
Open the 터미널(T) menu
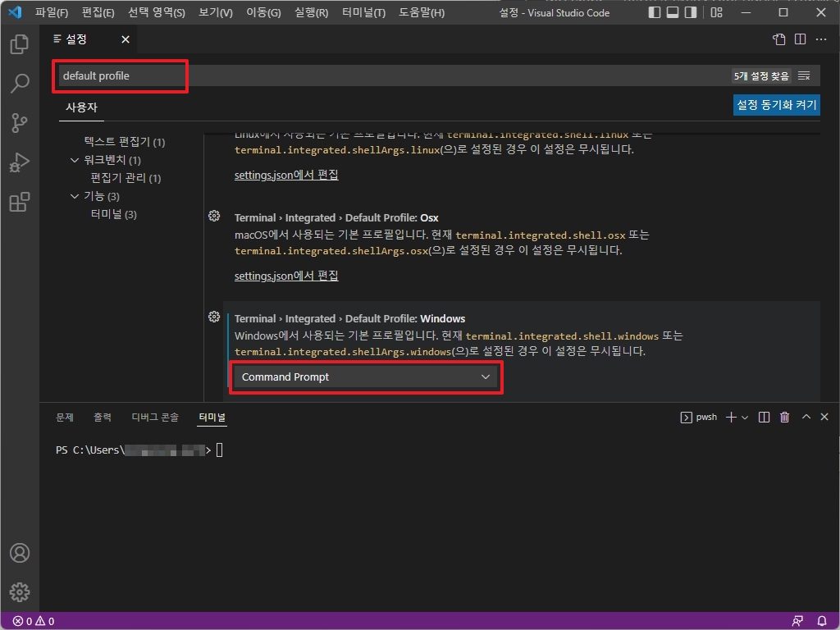click(363, 12)
